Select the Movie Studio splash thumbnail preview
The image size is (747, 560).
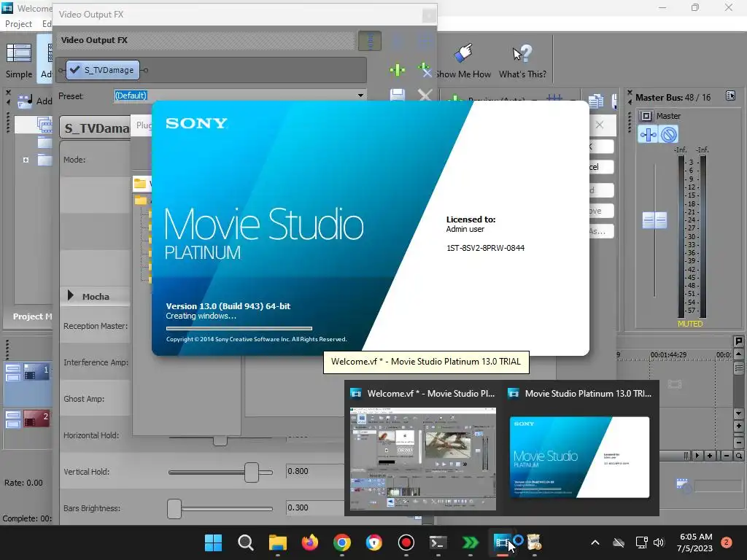click(x=579, y=458)
